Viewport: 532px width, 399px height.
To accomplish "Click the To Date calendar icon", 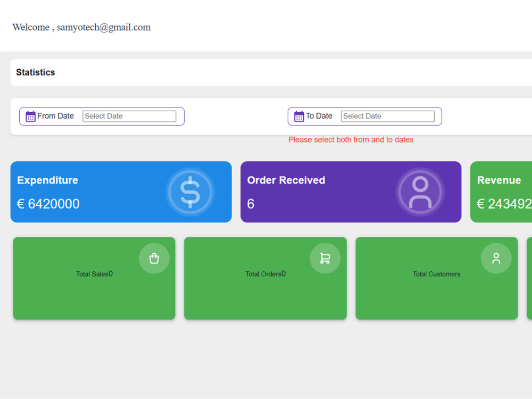I will (299, 116).
